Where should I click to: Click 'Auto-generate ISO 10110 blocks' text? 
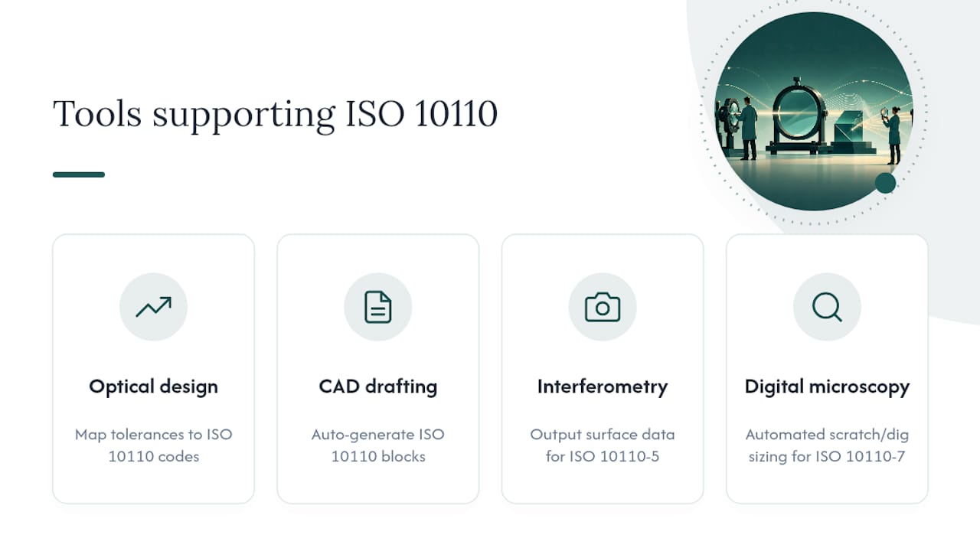pos(378,445)
